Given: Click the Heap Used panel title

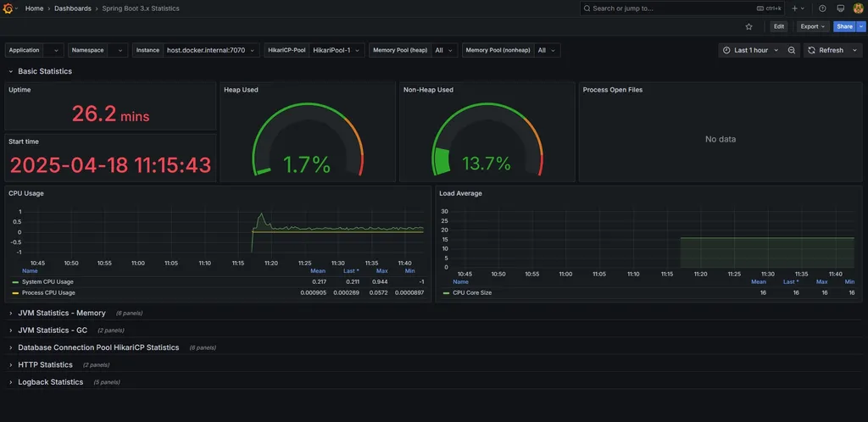Looking at the screenshot, I should 241,90.
